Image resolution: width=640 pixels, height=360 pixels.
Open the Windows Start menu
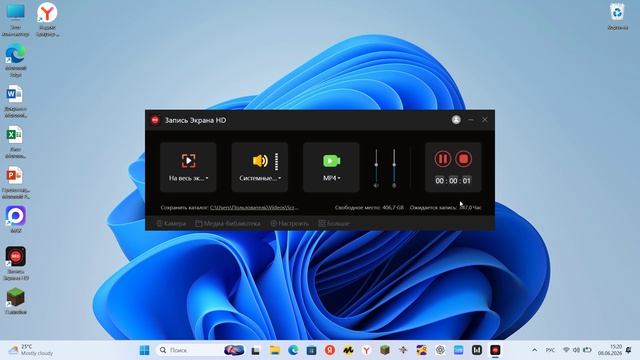click(144, 350)
